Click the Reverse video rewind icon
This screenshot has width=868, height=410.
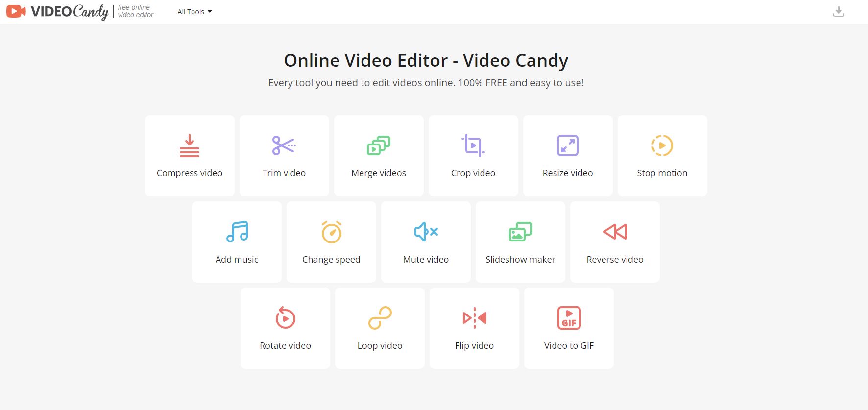[615, 232]
